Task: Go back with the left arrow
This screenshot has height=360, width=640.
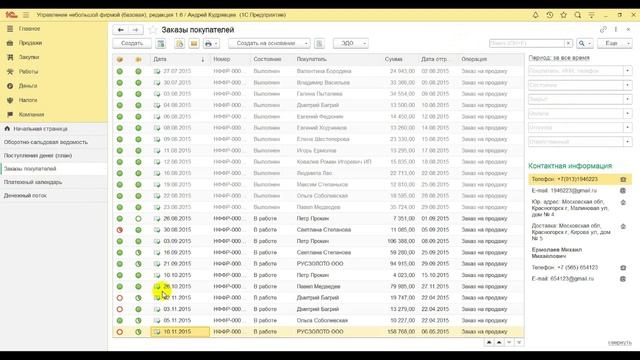Action: click(120, 30)
